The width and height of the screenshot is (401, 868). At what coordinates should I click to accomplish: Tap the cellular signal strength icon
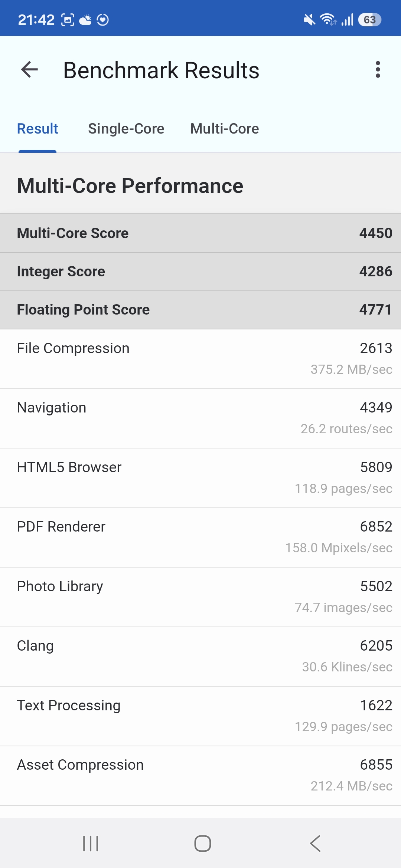(348, 20)
